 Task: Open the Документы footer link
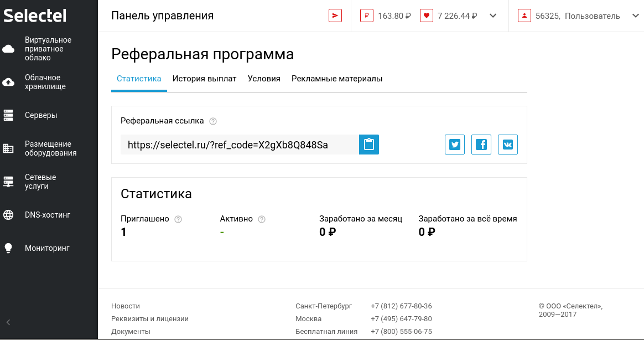[131, 331]
